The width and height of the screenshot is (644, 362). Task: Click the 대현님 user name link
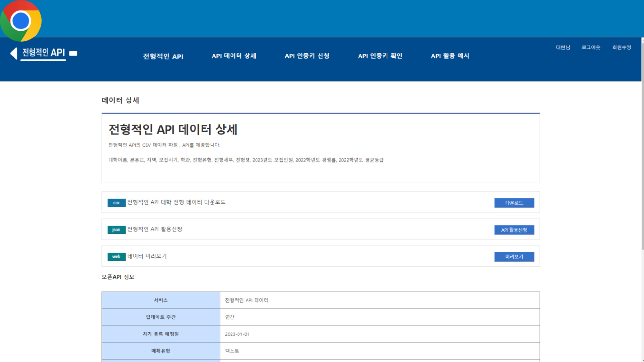coord(563,47)
